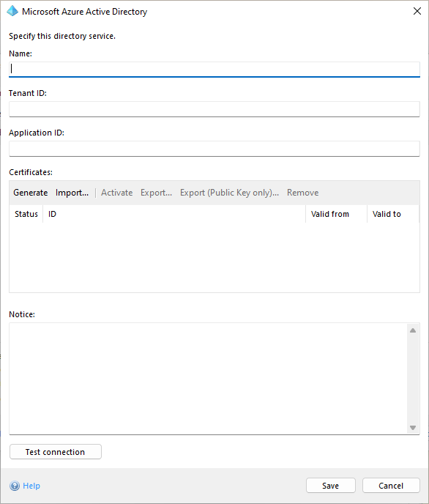The image size is (429, 504).
Task: Click the Help question mark icon
Action: (x=15, y=486)
